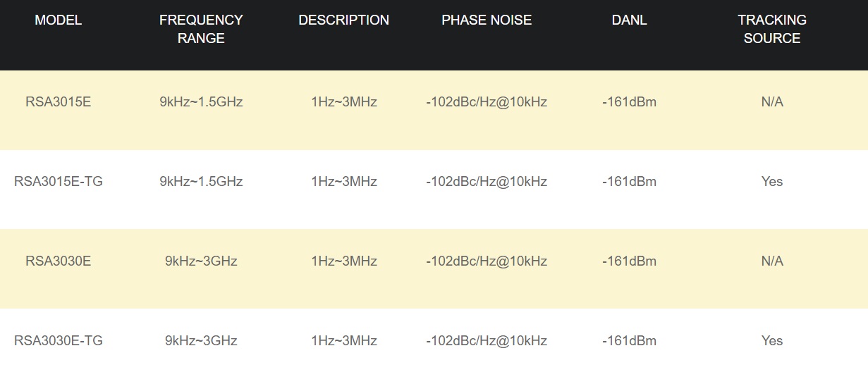The width and height of the screenshot is (868, 384).
Task: Open the RSA3015E-TG model entry
Action: click(x=59, y=182)
